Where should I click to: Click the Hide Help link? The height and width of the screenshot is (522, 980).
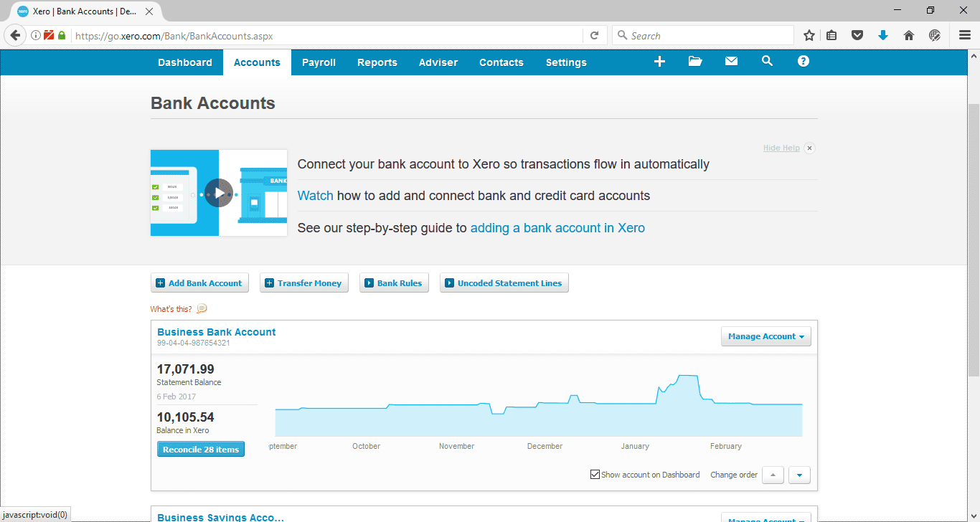coord(781,148)
